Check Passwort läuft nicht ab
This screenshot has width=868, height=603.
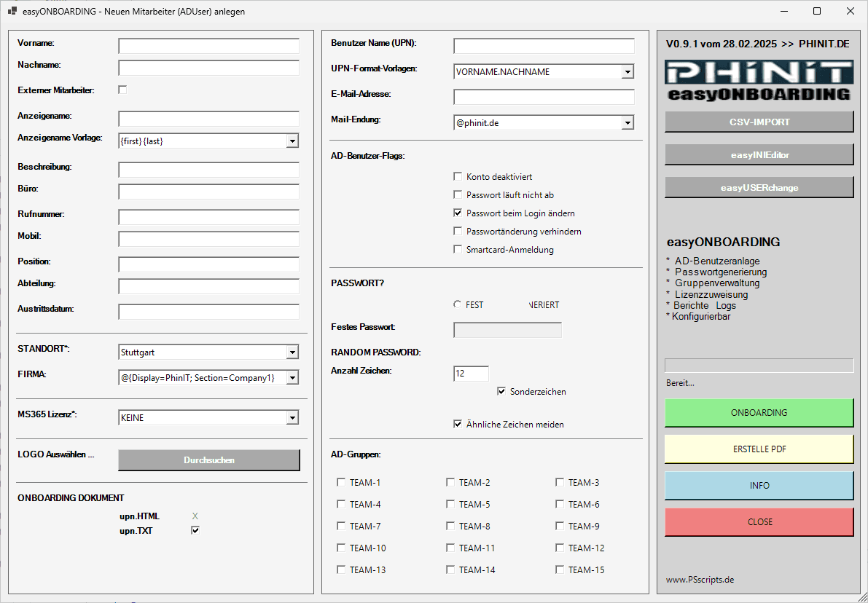[458, 194]
